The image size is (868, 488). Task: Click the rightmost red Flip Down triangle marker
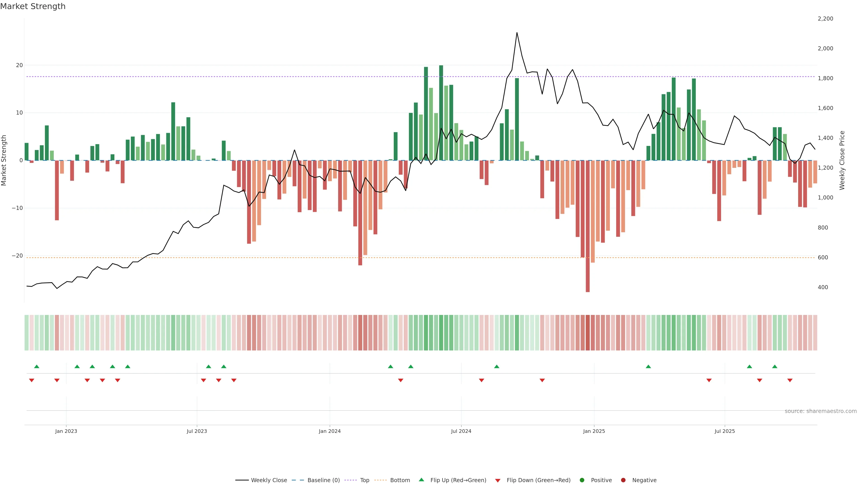tap(790, 380)
